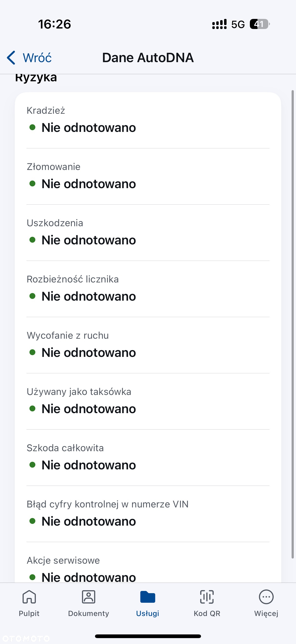Select the Szkoda całkowita entry
The image size is (296, 644).
(148, 458)
